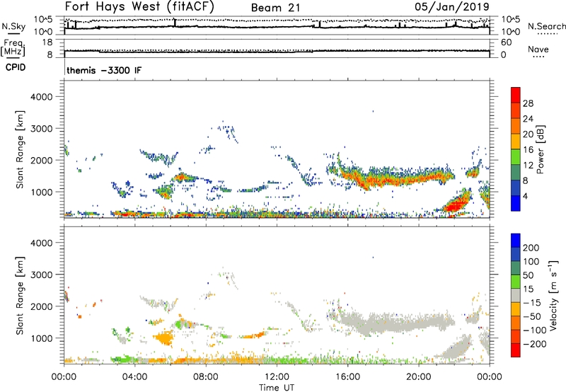Click the 'Nave' legend label
The width and height of the screenshot is (566, 392).
538,50
